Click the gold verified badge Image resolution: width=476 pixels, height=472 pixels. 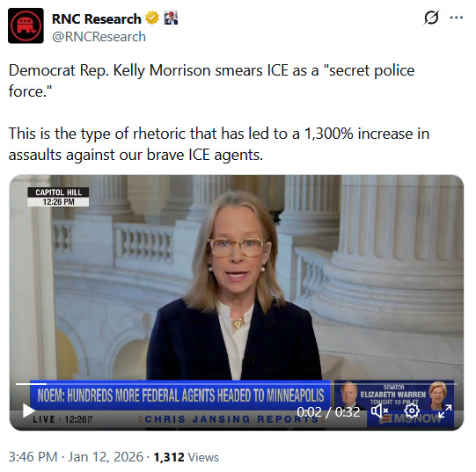152,18
